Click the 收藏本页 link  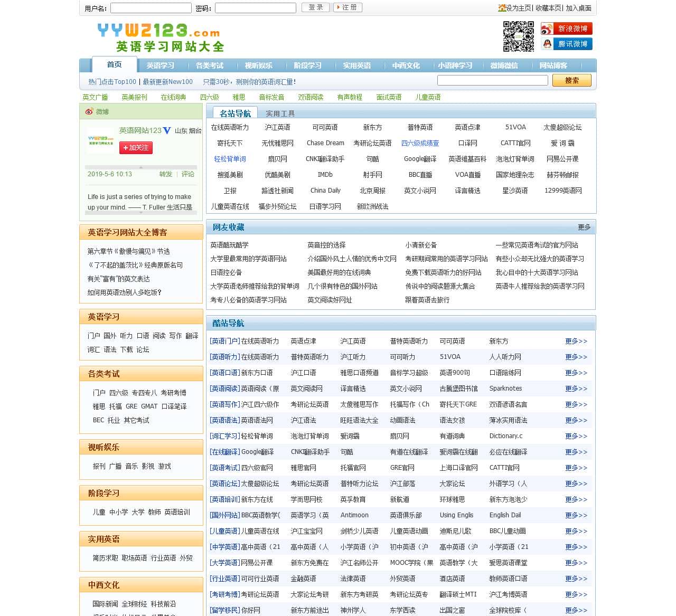tap(549, 8)
